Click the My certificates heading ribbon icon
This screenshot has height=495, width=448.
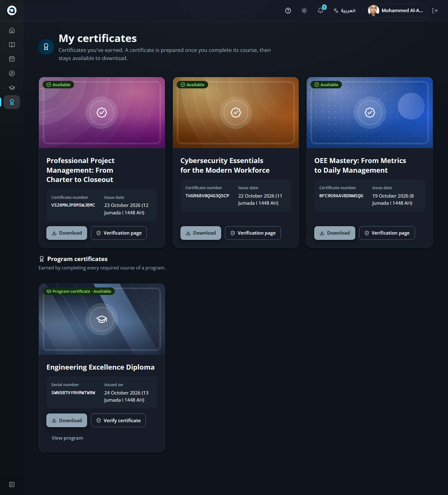46,47
